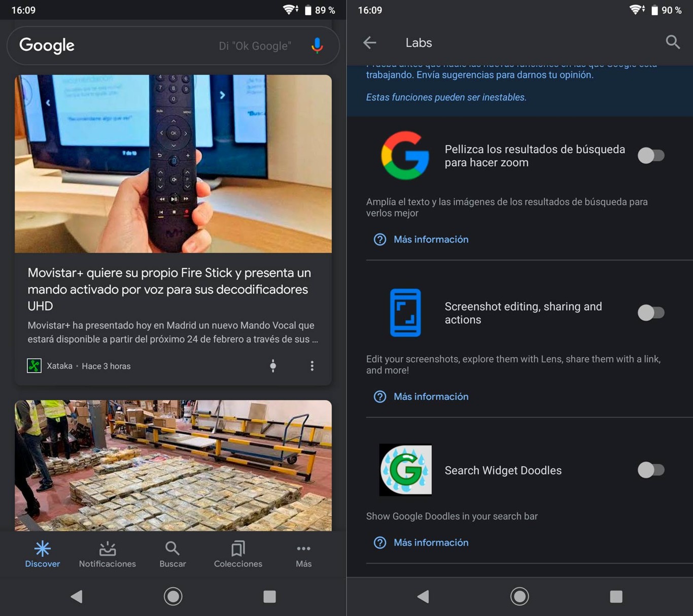Image resolution: width=693 pixels, height=616 pixels.
Task: Go to the Colecciones tab
Action: pyautogui.click(x=238, y=554)
